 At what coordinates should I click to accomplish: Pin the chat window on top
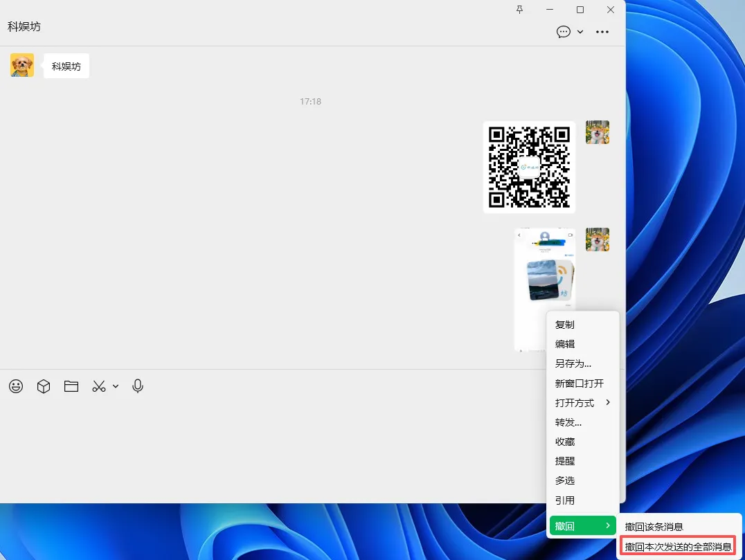[519, 10]
